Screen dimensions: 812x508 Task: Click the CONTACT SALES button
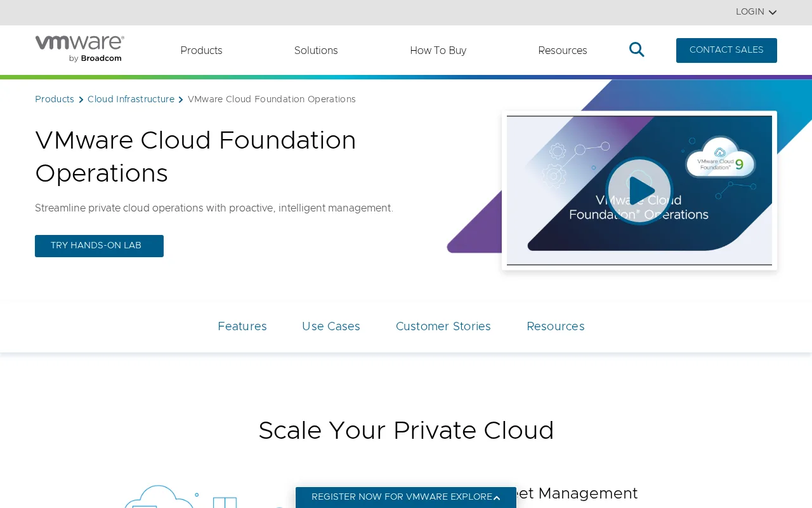[x=726, y=50]
